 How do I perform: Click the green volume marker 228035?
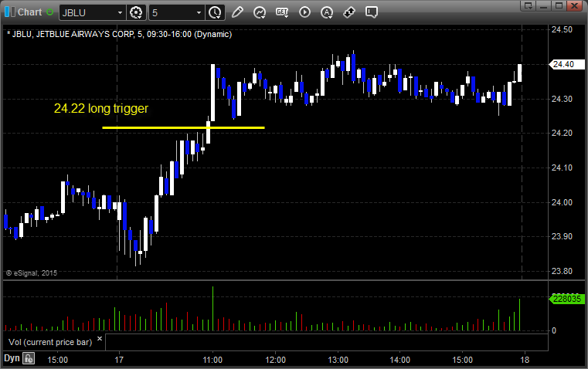[566, 299]
